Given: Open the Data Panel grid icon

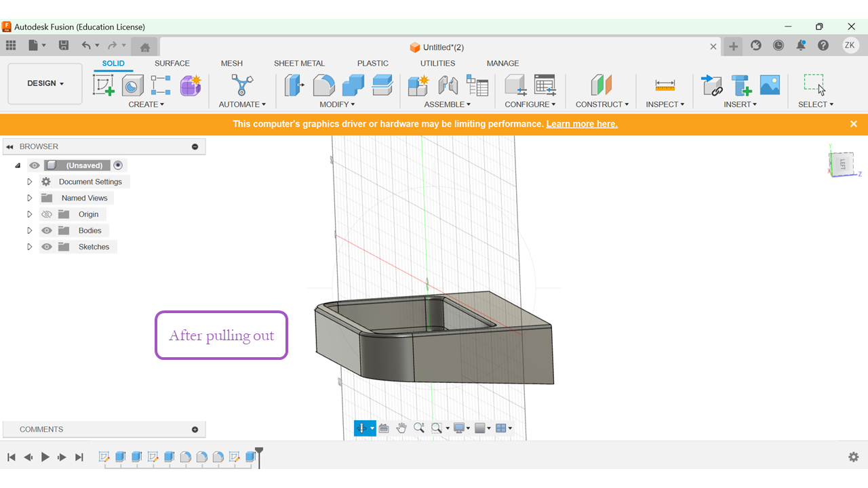Looking at the screenshot, I should click(x=11, y=45).
